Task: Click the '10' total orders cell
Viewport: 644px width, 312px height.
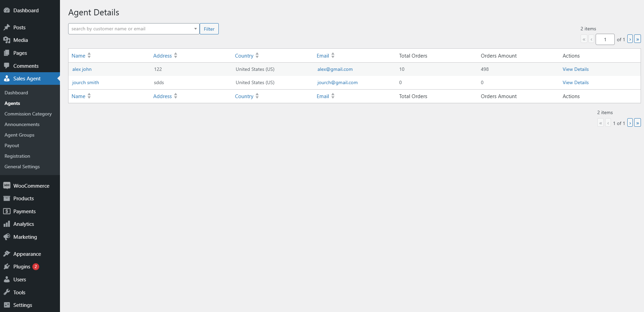Action: pyautogui.click(x=402, y=69)
